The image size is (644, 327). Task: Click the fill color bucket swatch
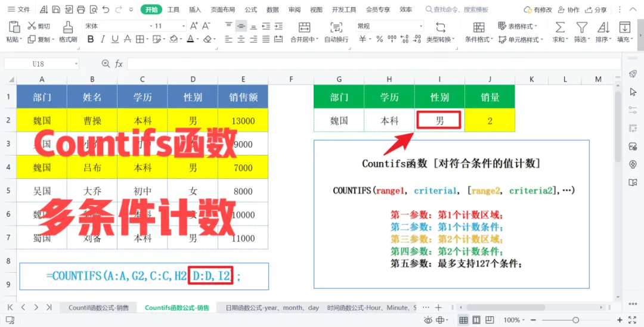pyautogui.click(x=174, y=39)
